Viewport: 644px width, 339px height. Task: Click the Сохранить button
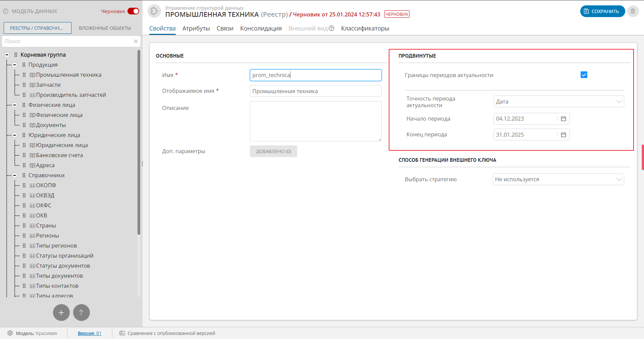602,11
